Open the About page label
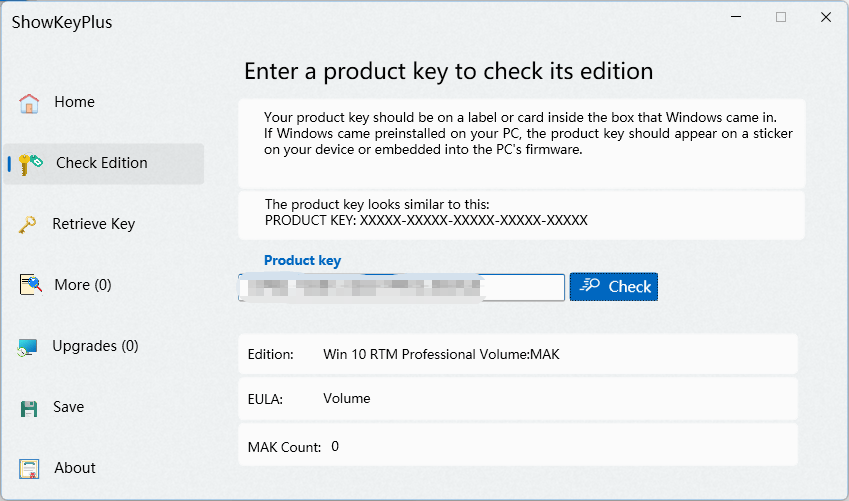This screenshot has width=849, height=501. pyautogui.click(x=75, y=468)
